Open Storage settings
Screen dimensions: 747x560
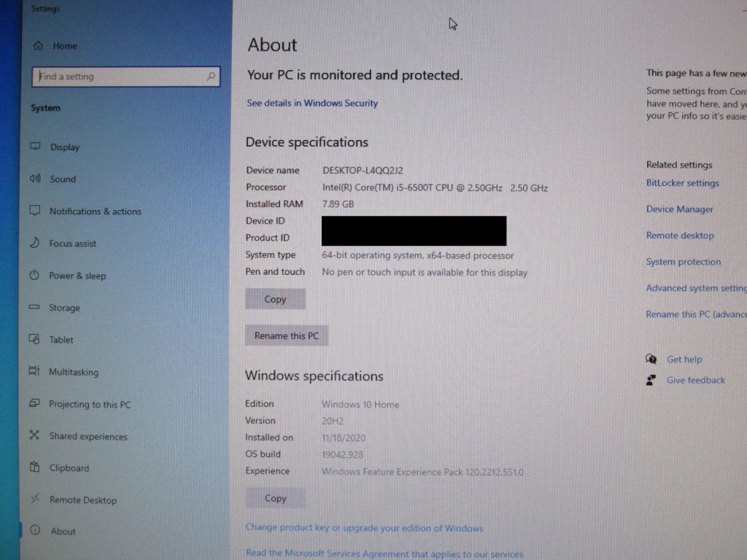click(64, 308)
